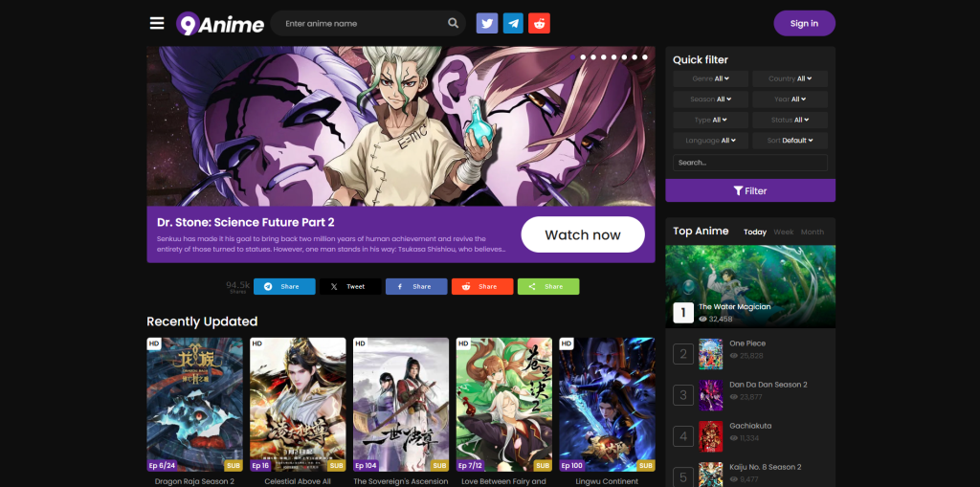Click the HD badge on Dragon Raja
980x487 pixels.
pos(154,343)
